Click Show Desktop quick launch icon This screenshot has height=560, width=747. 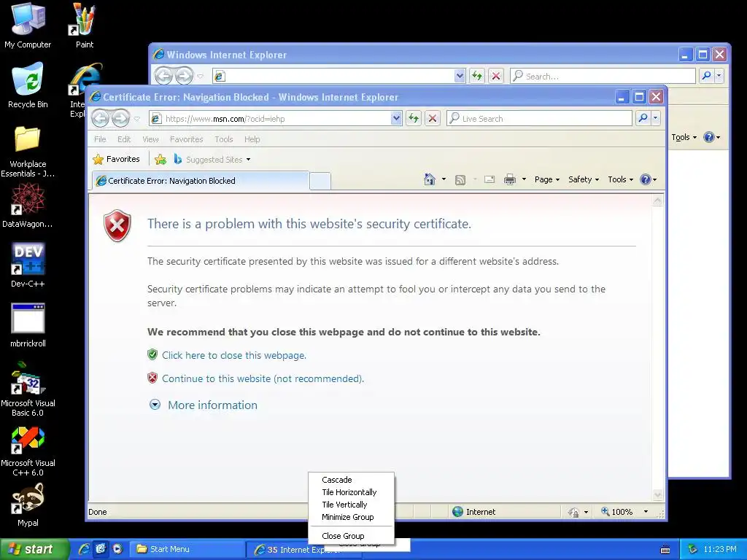tap(101, 549)
